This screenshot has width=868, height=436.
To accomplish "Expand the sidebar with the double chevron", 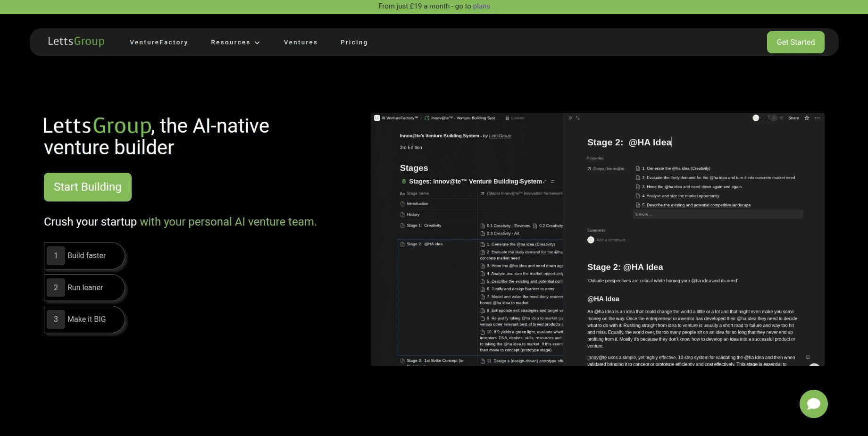I will (570, 118).
